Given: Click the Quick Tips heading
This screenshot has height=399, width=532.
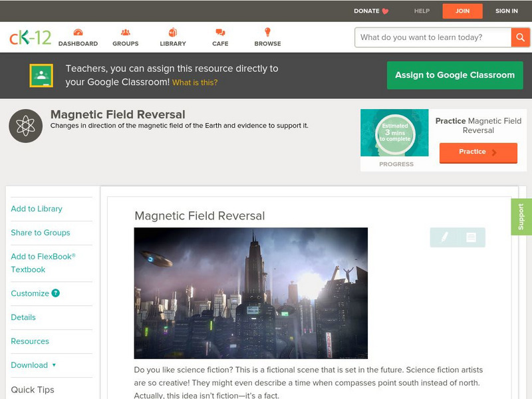Looking at the screenshot, I should click(33, 390).
